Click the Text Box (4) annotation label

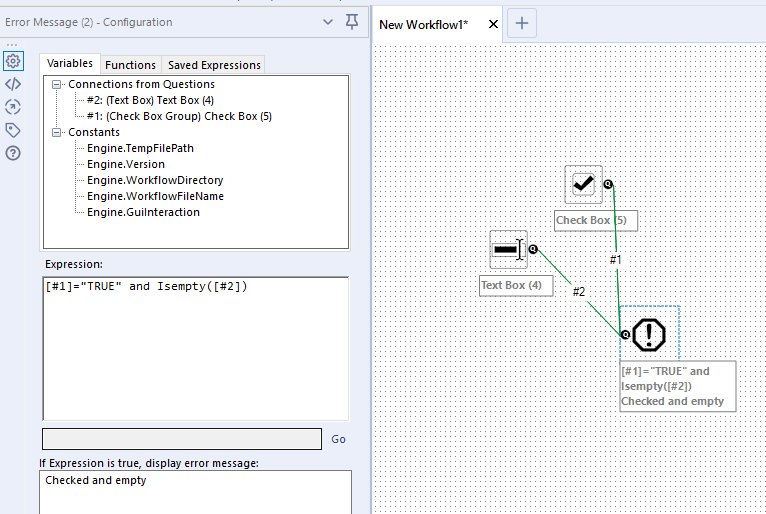[x=516, y=285]
